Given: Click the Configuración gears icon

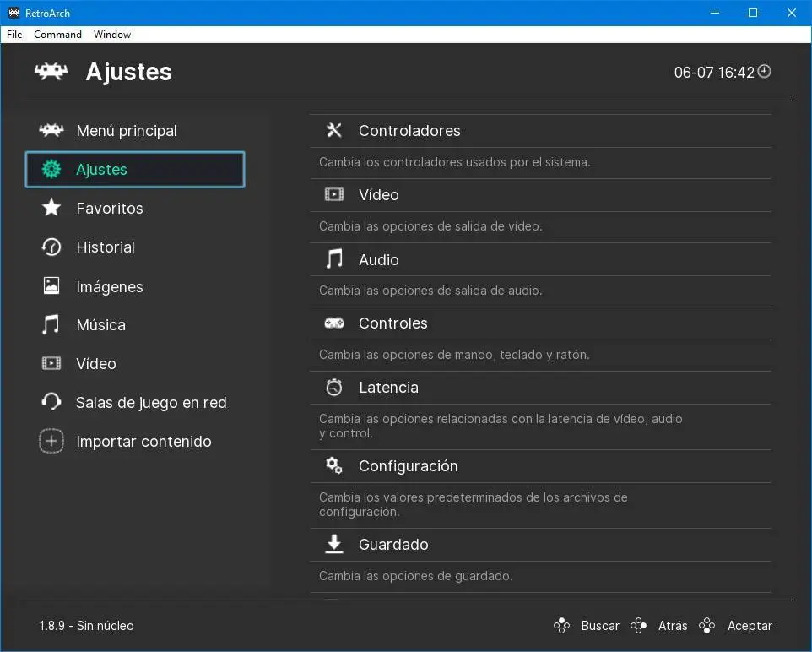Looking at the screenshot, I should pyautogui.click(x=334, y=465).
